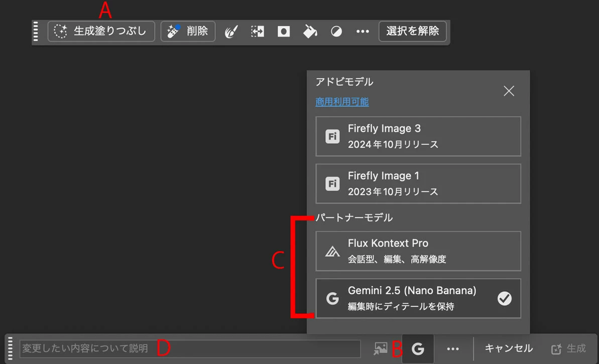Select the selection brush icon
The image size is (599, 364).
click(x=231, y=31)
